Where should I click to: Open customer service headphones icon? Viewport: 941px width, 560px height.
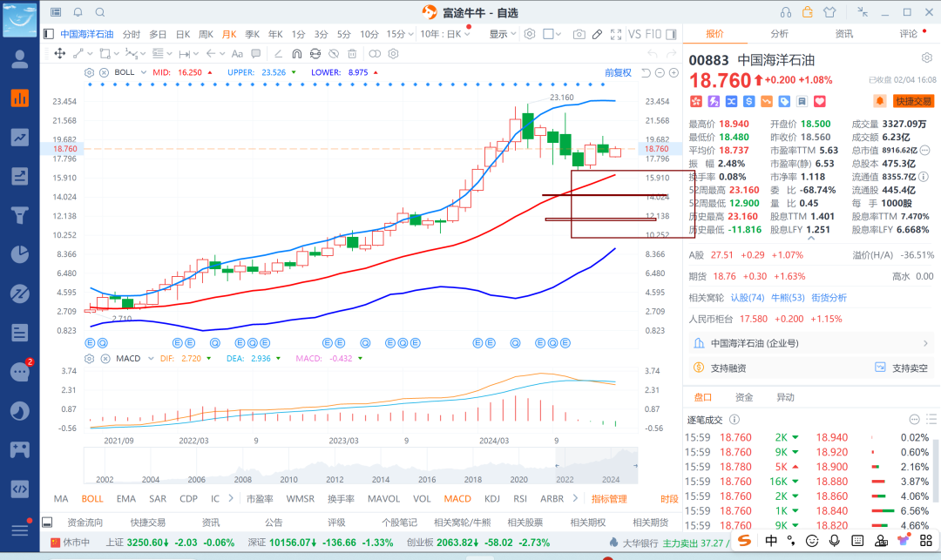(786, 12)
